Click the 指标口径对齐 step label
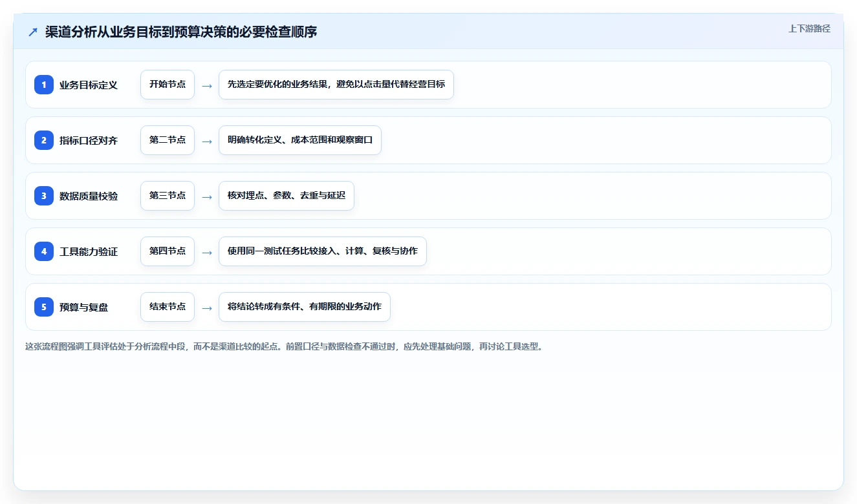This screenshot has height=504, width=857. pos(89,140)
